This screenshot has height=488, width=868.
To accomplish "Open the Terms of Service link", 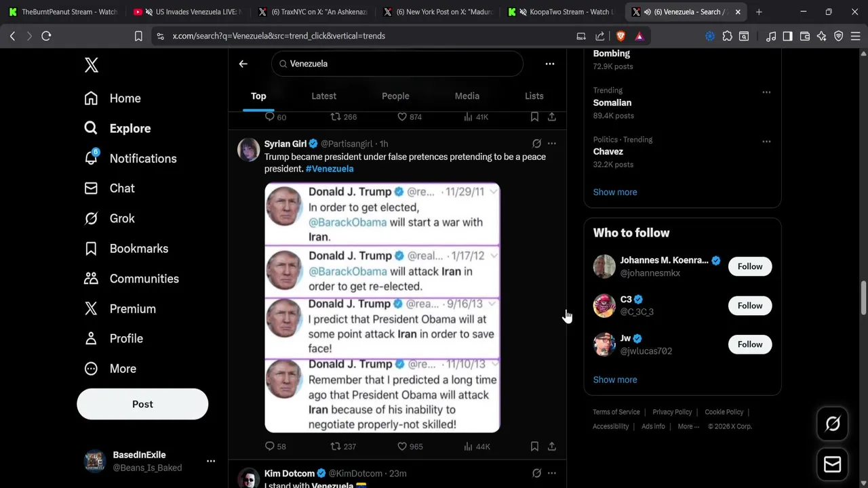I will point(616,412).
